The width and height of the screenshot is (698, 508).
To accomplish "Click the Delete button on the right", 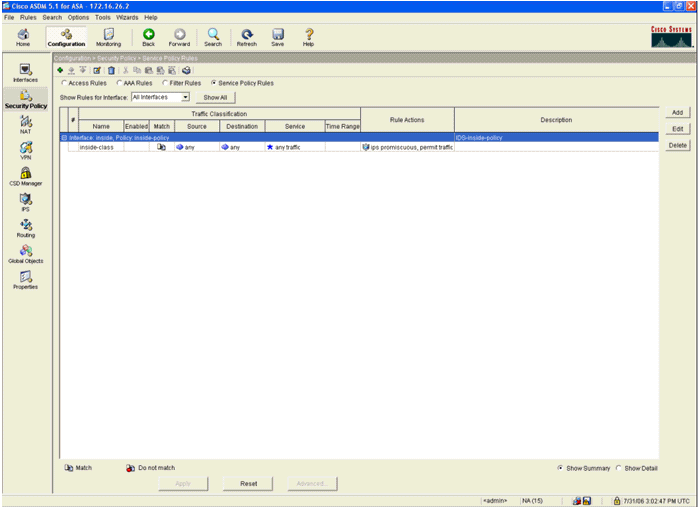I will [678, 145].
